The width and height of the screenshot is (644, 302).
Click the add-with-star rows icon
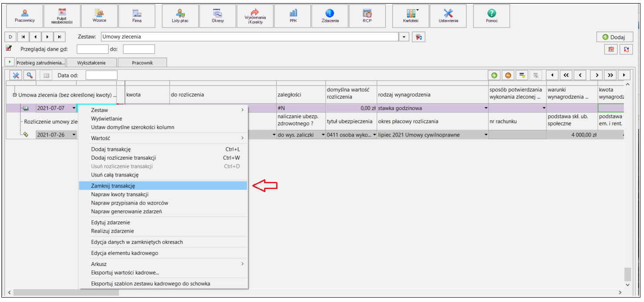[x=522, y=75]
